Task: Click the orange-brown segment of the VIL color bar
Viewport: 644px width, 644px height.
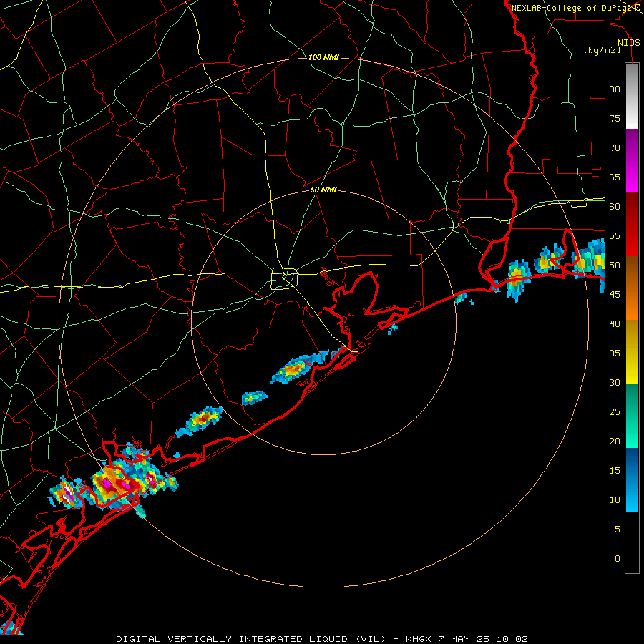Action: [x=632, y=288]
